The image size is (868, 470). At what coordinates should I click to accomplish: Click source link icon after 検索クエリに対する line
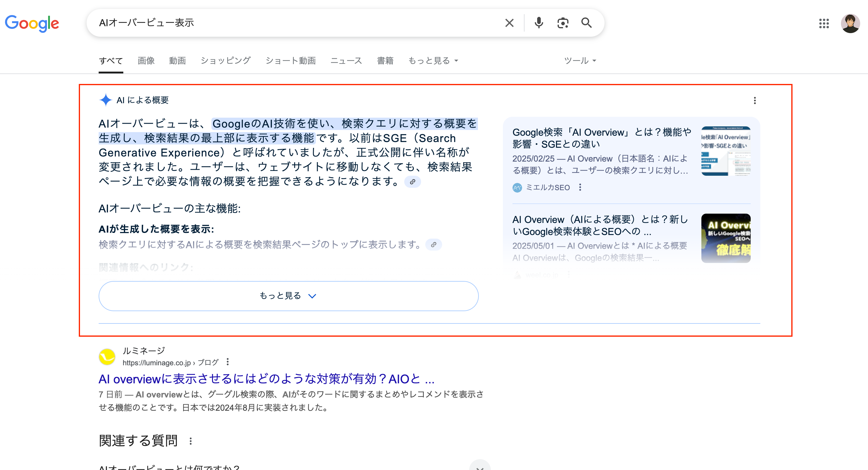pos(434,244)
